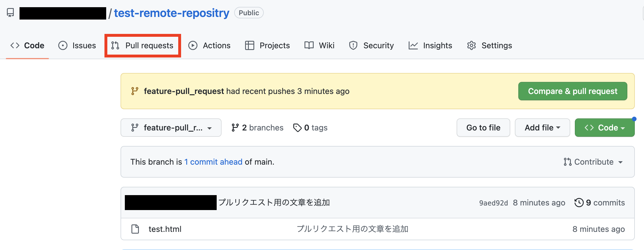The width and height of the screenshot is (644, 250).
Task: Click the test.html row 8 minutes ago timestamp
Action: point(599,229)
